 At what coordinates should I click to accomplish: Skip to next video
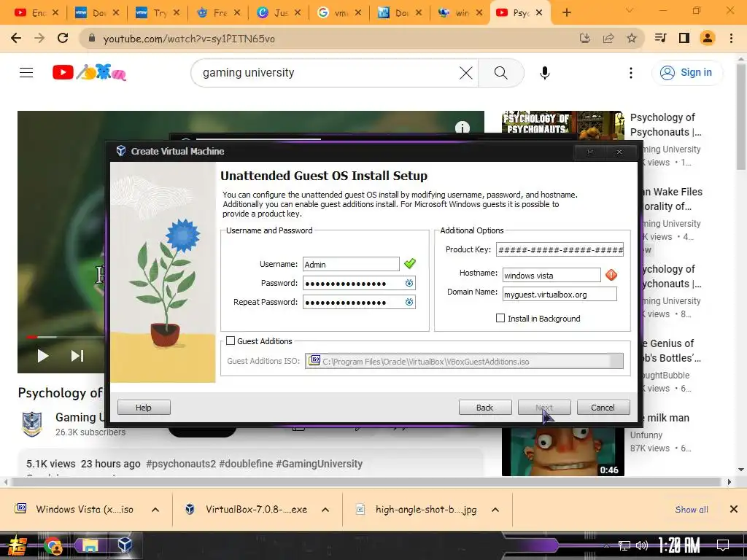77,356
